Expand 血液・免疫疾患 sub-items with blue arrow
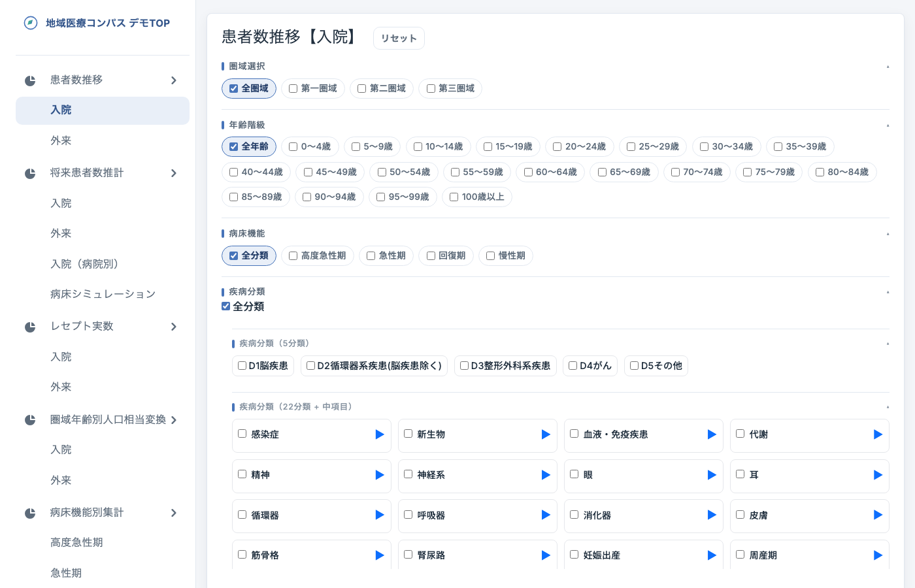The image size is (915, 588). point(712,434)
